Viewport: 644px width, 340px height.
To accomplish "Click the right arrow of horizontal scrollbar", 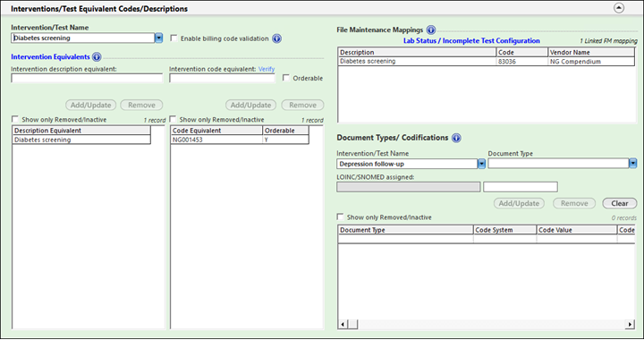I will click(630, 325).
